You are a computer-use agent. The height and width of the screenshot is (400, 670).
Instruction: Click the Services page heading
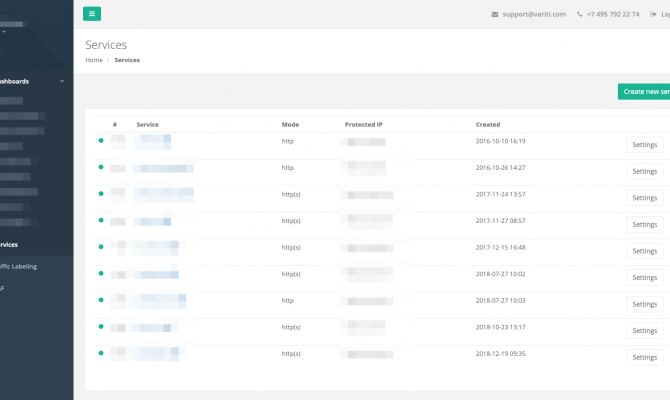[x=106, y=45]
